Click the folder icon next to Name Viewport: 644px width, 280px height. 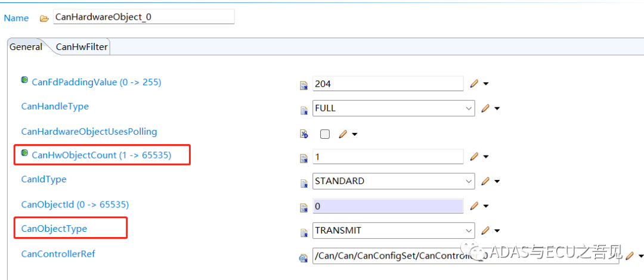pyautogui.click(x=44, y=18)
